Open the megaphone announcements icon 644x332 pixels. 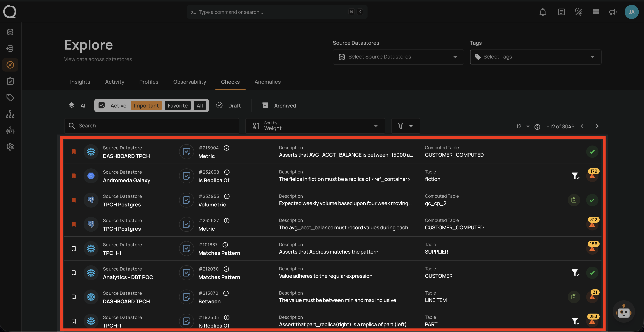(613, 12)
